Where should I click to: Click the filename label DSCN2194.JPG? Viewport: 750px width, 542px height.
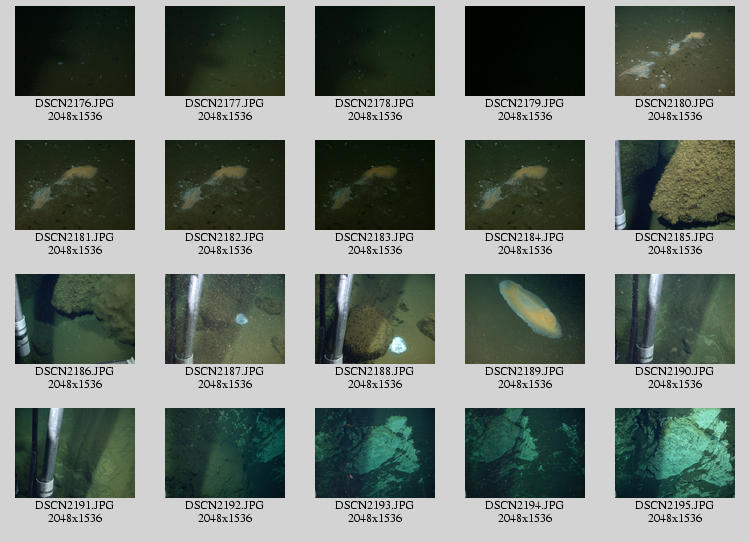pos(525,505)
